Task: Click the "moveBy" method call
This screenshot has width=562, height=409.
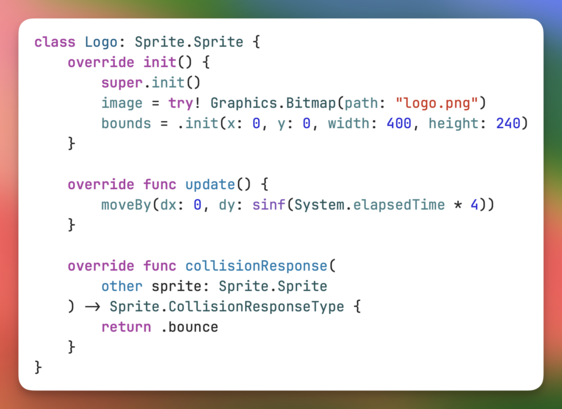Action: tap(126, 205)
